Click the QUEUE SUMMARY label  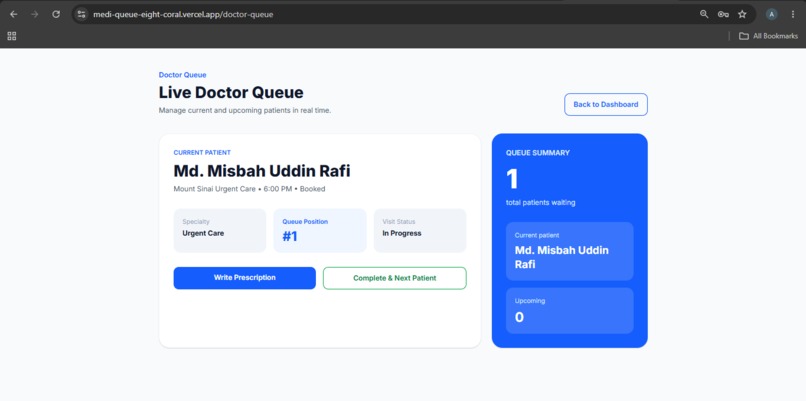click(x=538, y=153)
